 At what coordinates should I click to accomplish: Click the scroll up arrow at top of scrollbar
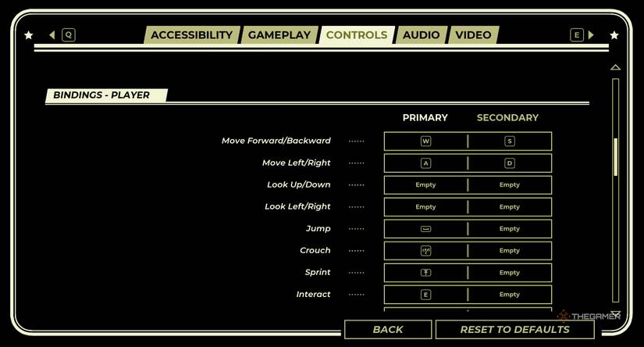pyautogui.click(x=615, y=68)
